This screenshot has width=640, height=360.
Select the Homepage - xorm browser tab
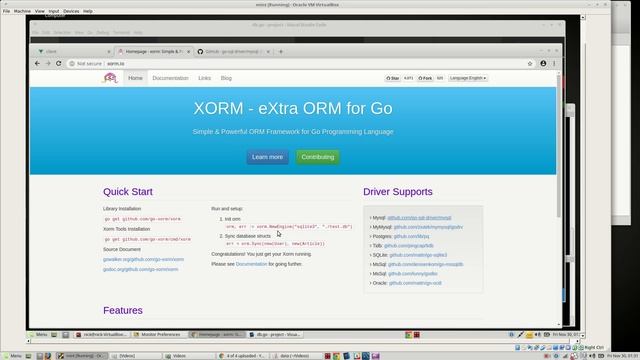pyautogui.click(x=153, y=52)
